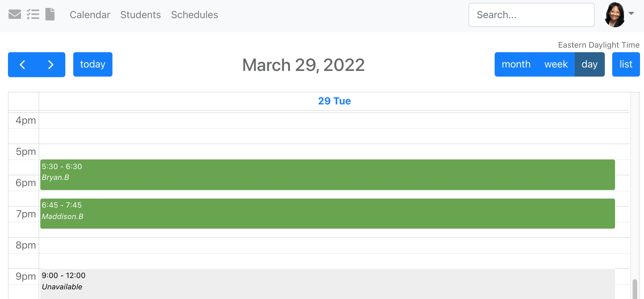This screenshot has height=299, width=644.
Task: Open the Bryan.B 5:30 appointment
Action: (x=327, y=175)
